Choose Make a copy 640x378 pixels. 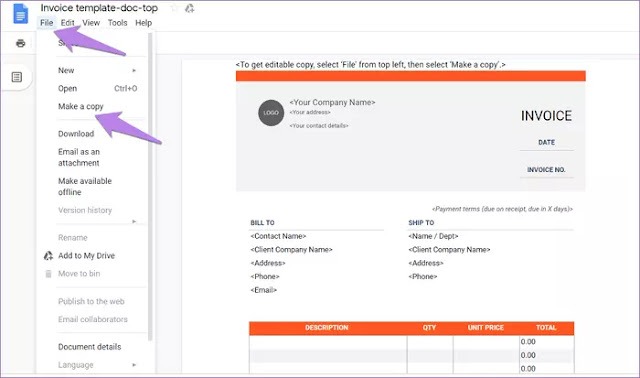pyautogui.click(x=81, y=107)
